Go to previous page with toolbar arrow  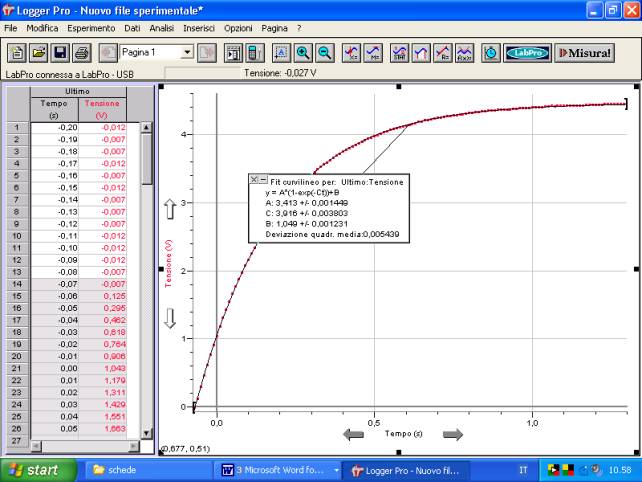[108, 53]
